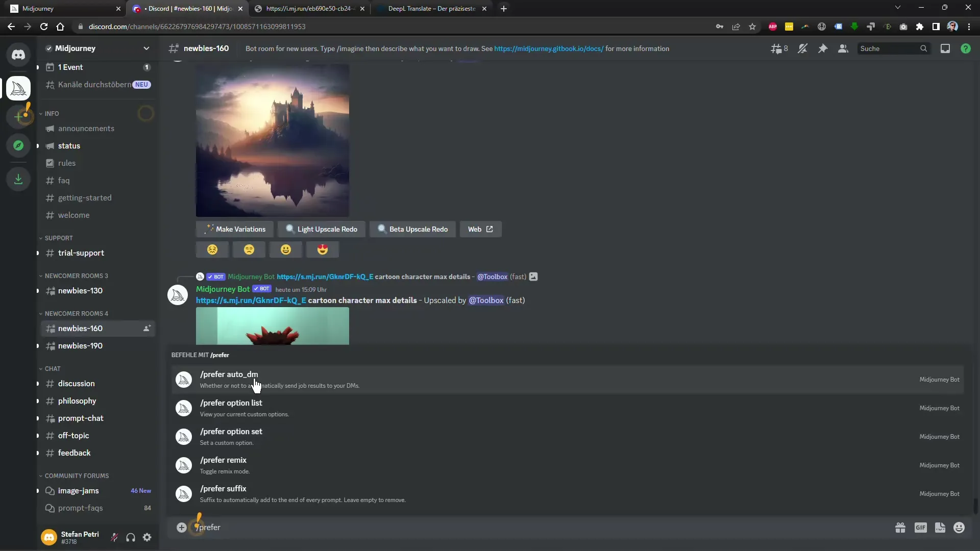Explore public servers compass icon
The height and width of the screenshot is (551, 980).
18,145
